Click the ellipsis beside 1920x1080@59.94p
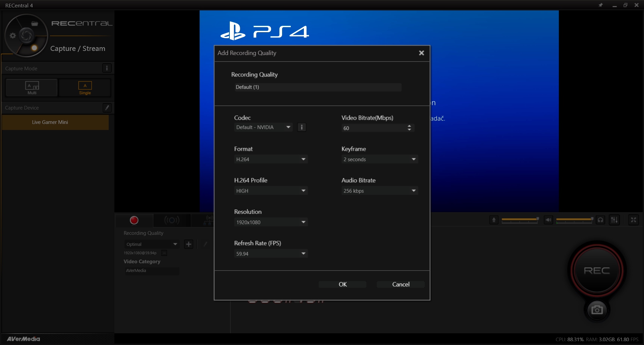This screenshot has width=644, height=345. click(x=164, y=253)
